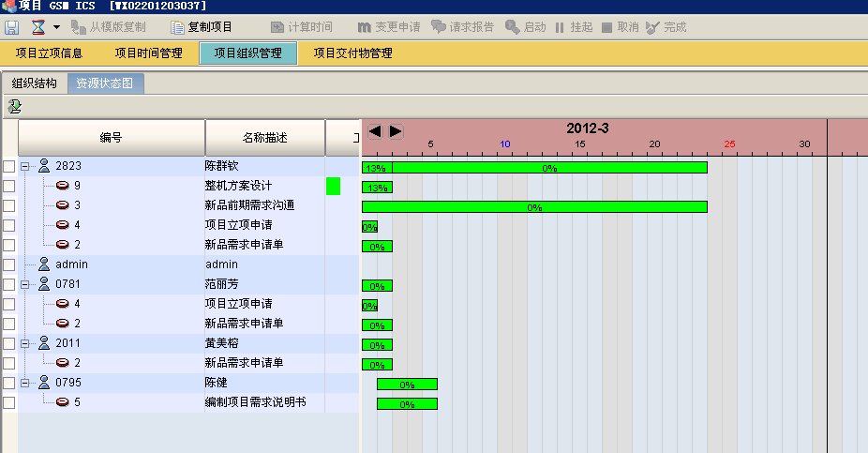Click the green swatch in 整机方案设计 row

pos(333,186)
